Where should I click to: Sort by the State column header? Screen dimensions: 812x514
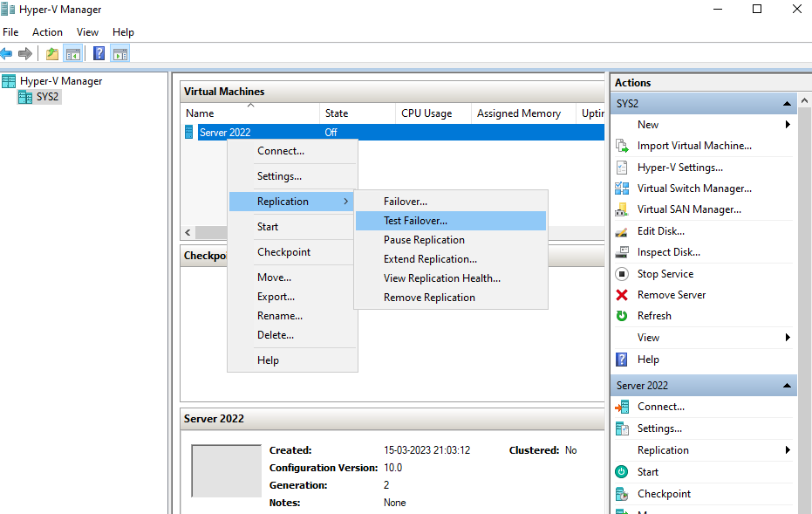click(x=358, y=113)
